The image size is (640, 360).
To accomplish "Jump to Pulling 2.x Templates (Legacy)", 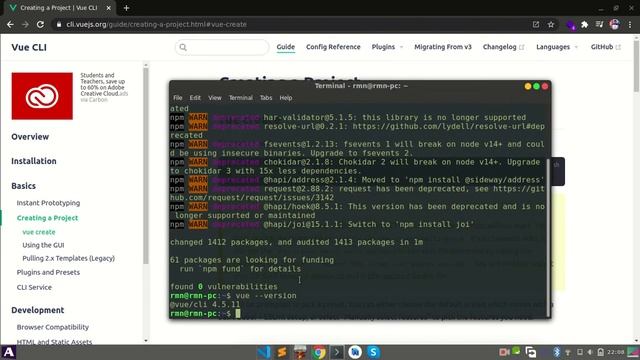I will (x=69, y=258).
